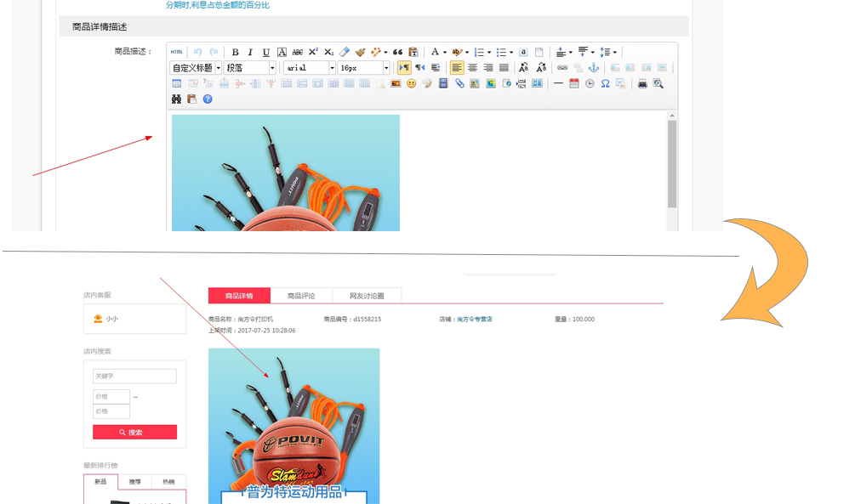Image resolution: width=855 pixels, height=504 pixels.
Task: Apply subscript formatting
Action: coord(328,53)
